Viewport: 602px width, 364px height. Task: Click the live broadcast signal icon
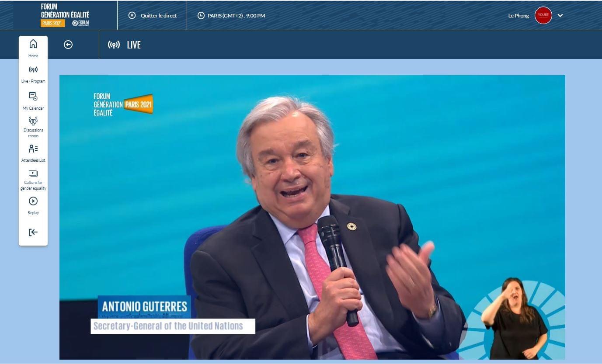point(114,45)
